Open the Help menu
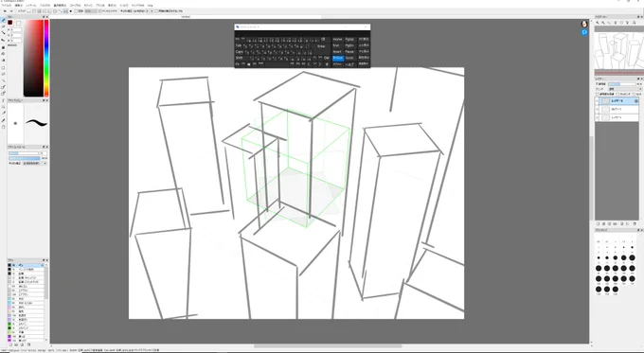This screenshot has height=353, width=644. point(150,6)
